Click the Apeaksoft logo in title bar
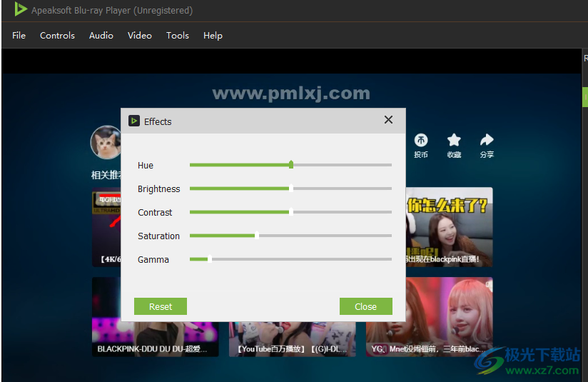Image resolution: width=588 pixels, height=382 pixels. point(21,10)
